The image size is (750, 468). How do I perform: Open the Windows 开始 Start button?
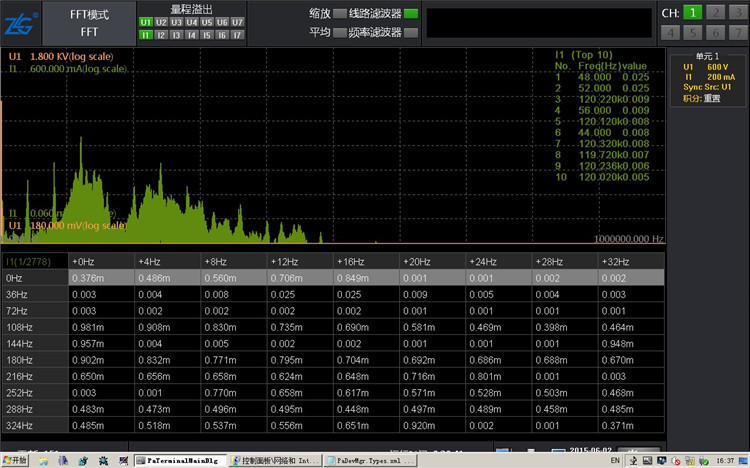[16, 461]
